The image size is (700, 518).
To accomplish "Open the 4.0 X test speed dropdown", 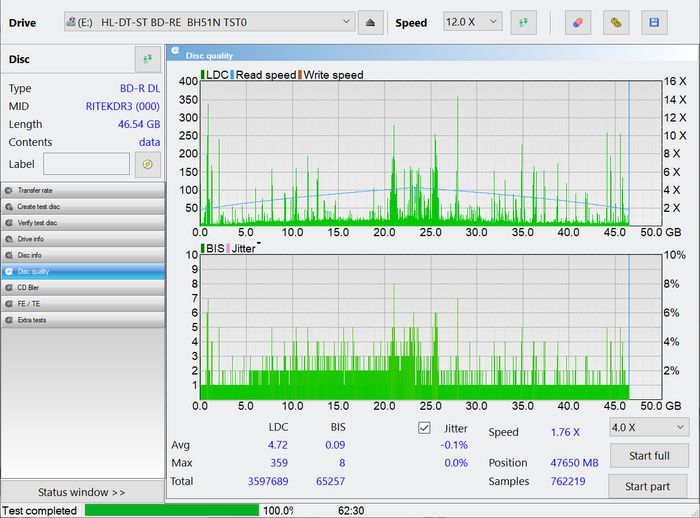I will (648, 428).
